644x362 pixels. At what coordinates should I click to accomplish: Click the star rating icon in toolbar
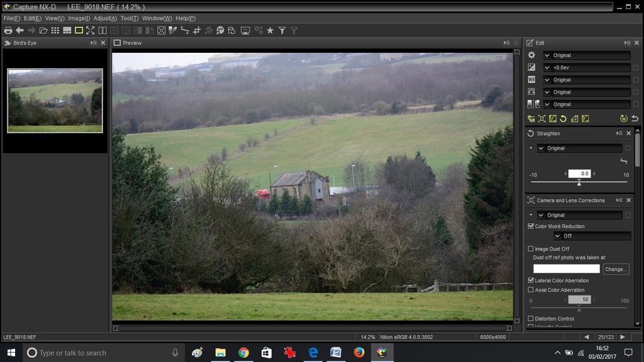pos(270,30)
